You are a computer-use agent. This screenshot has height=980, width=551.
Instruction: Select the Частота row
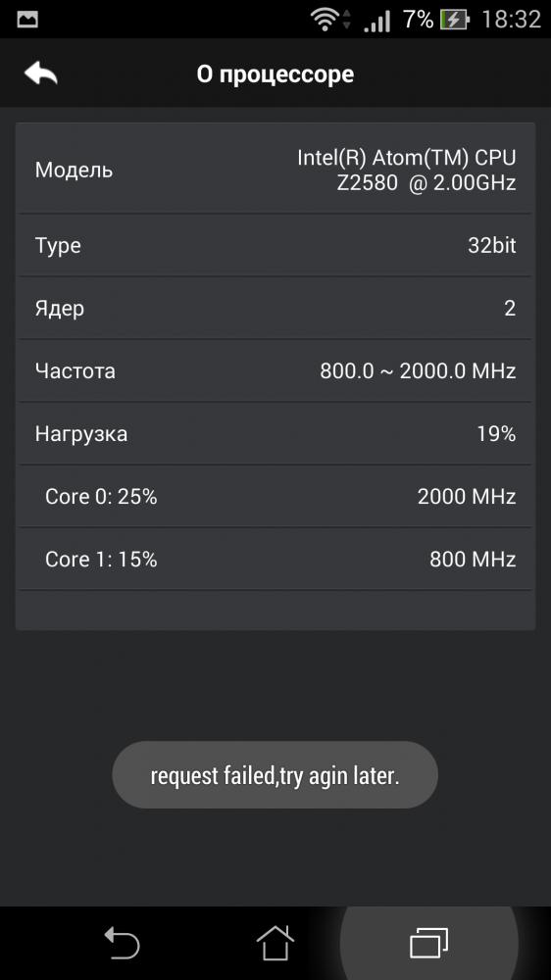[x=275, y=370]
